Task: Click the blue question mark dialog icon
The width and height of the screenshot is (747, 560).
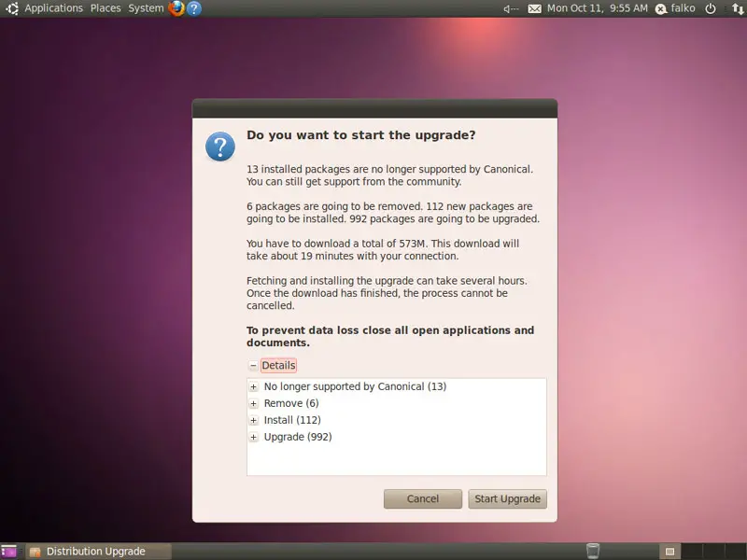Action: [x=220, y=147]
